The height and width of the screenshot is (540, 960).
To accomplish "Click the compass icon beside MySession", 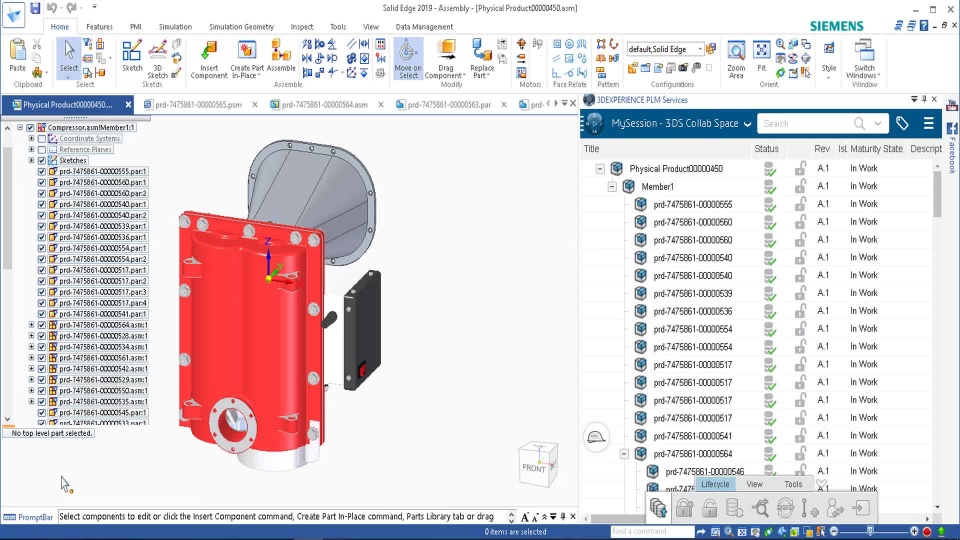I will pyautogui.click(x=594, y=123).
